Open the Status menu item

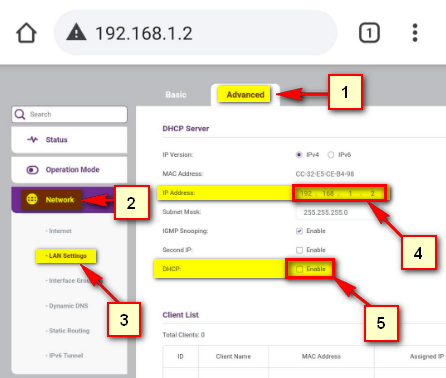click(69, 140)
